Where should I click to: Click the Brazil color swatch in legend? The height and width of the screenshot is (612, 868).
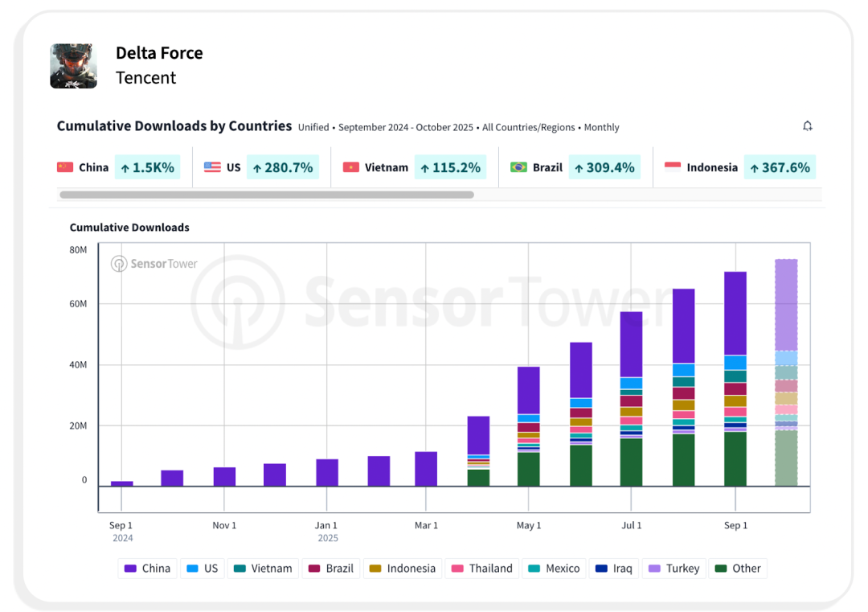[x=315, y=569]
